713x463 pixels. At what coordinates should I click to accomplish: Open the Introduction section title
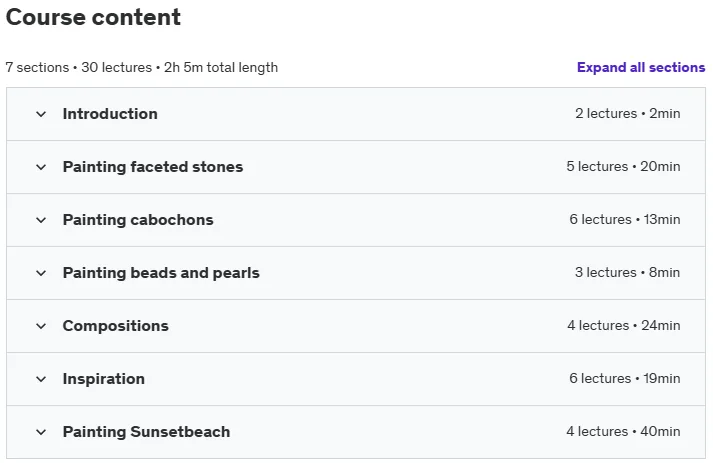pos(110,114)
